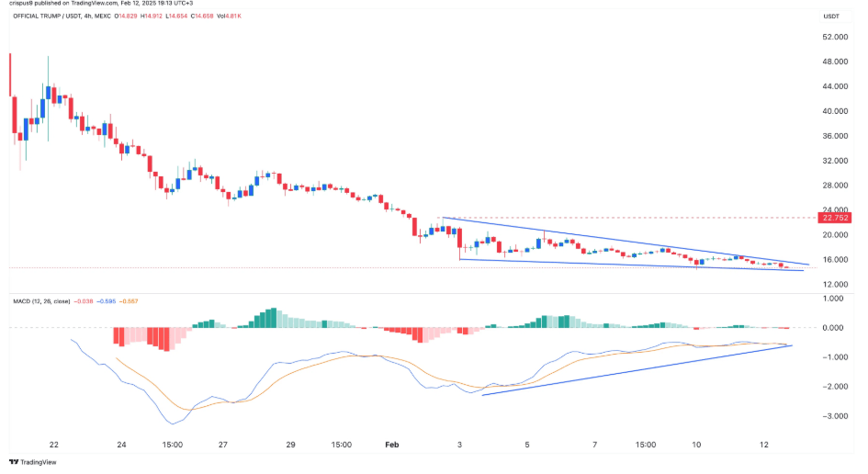The image size is (868, 474).
Task: Select the upper blue wedge trendline
Action: tap(625, 242)
